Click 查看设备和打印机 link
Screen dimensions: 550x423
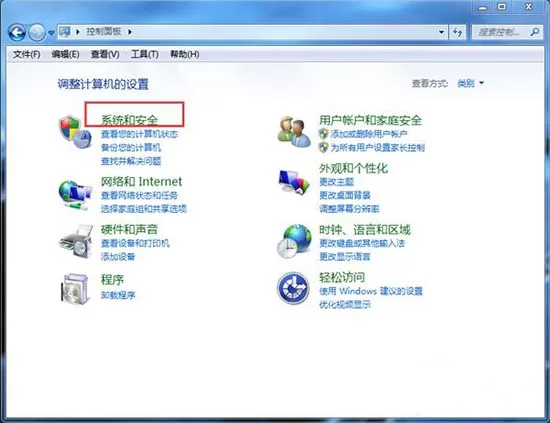pyautogui.click(x=135, y=243)
